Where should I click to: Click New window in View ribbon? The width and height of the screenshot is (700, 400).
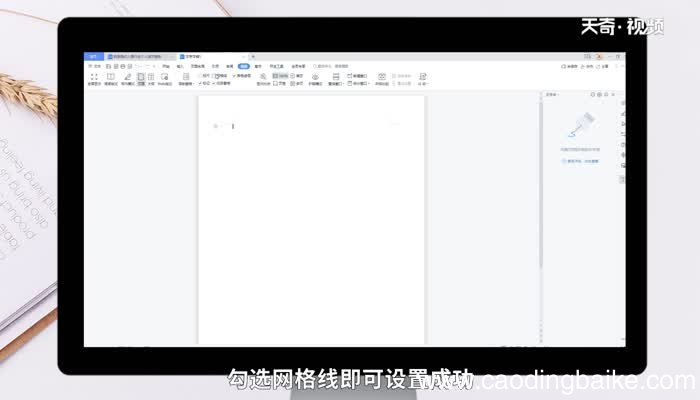(357, 76)
